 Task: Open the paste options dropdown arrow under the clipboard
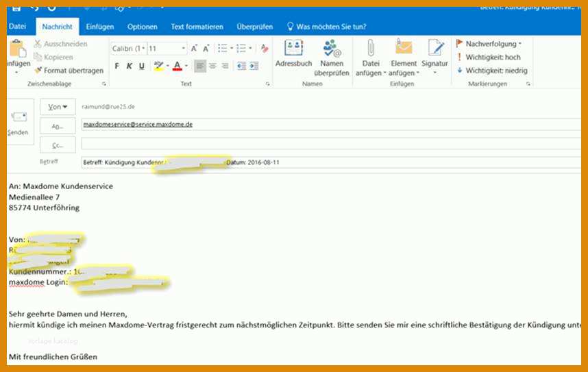[x=16, y=72]
